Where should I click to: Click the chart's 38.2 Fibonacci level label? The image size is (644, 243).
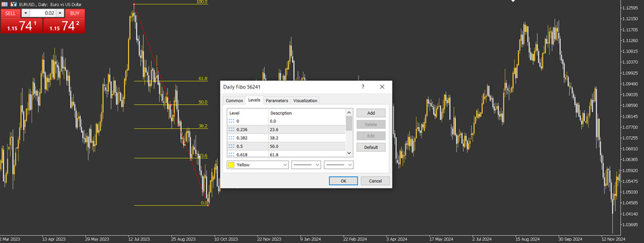tap(203, 126)
